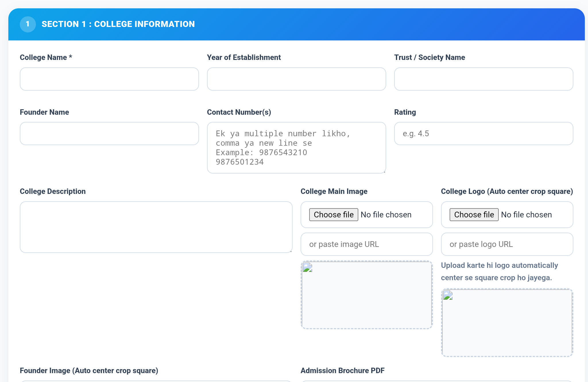588x382 pixels.
Task: Click 'No file chosen' beside College Main Image
Action: click(386, 215)
